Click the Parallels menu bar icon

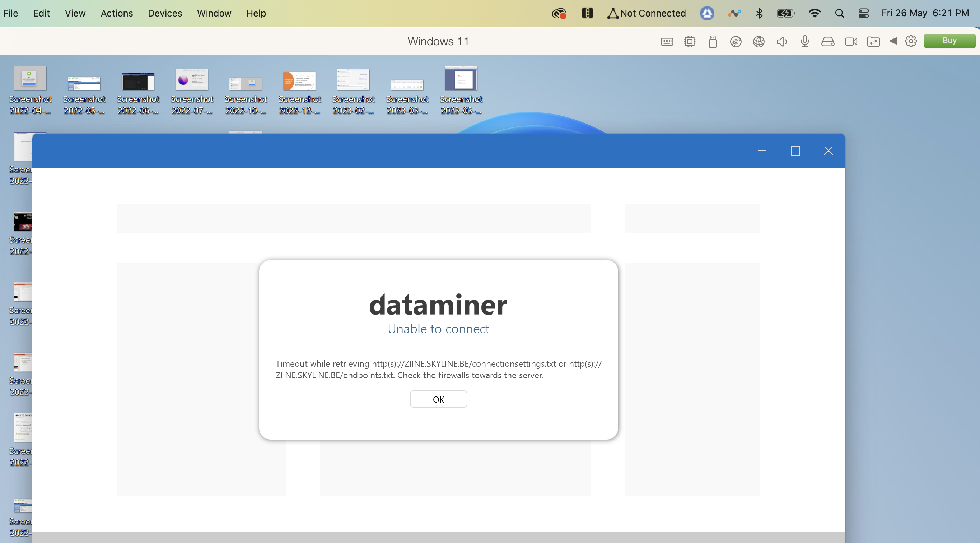pyautogui.click(x=587, y=13)
